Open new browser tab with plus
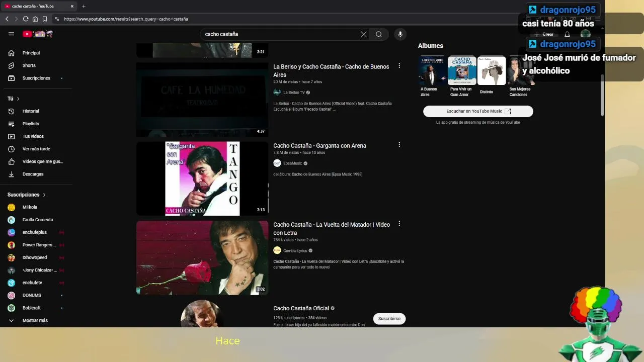This screenshot has height=362, width=644. [x=84, y=6]
